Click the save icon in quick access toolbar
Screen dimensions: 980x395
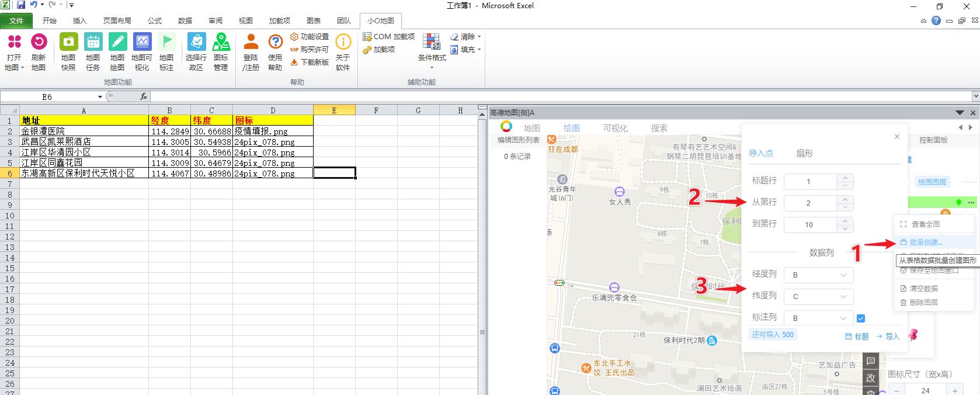pos(21,5)
